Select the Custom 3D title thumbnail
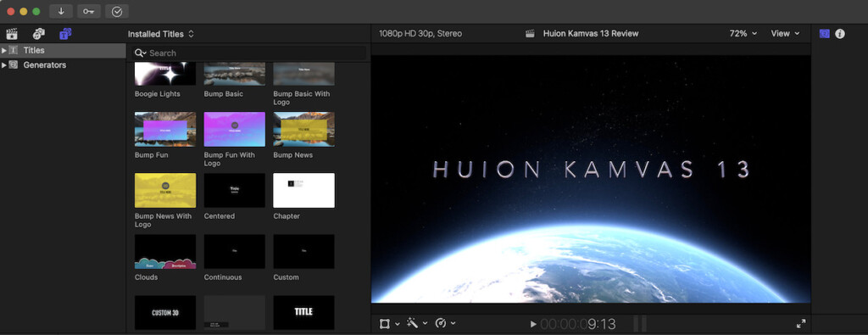Screen dimensions: 868x335 click(x=165, y=312)
